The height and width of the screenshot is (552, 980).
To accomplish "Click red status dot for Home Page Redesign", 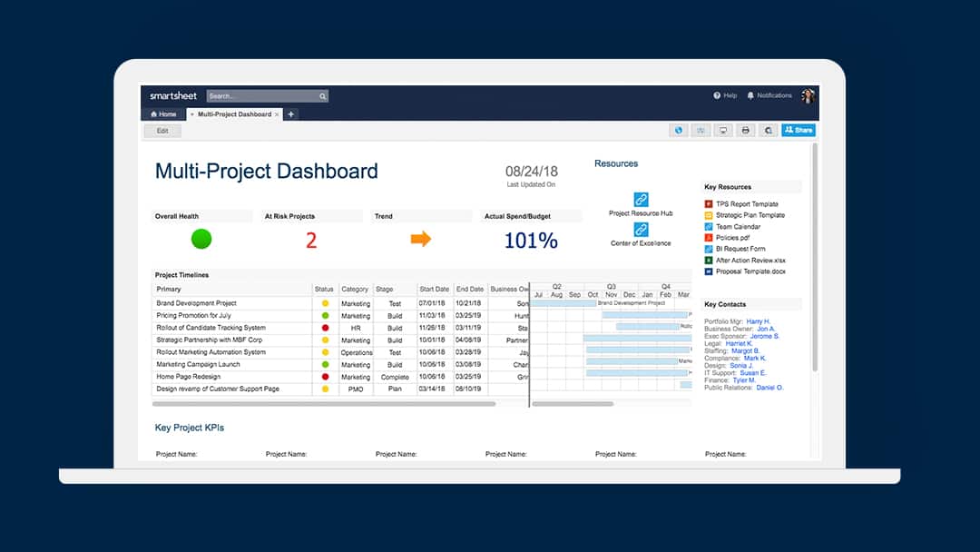I will (x=325, y=377).
